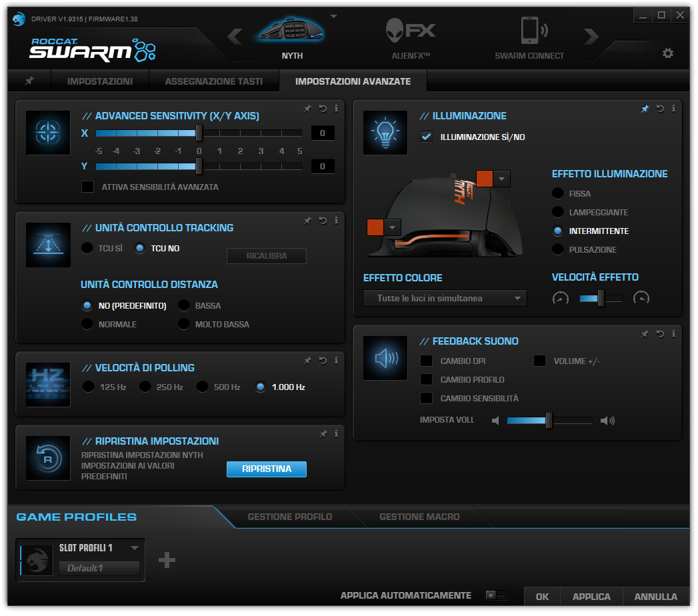This screenshot has width=698, height=616.
Task: Unpin the Illuminazione panel
Action: [645, 109]
